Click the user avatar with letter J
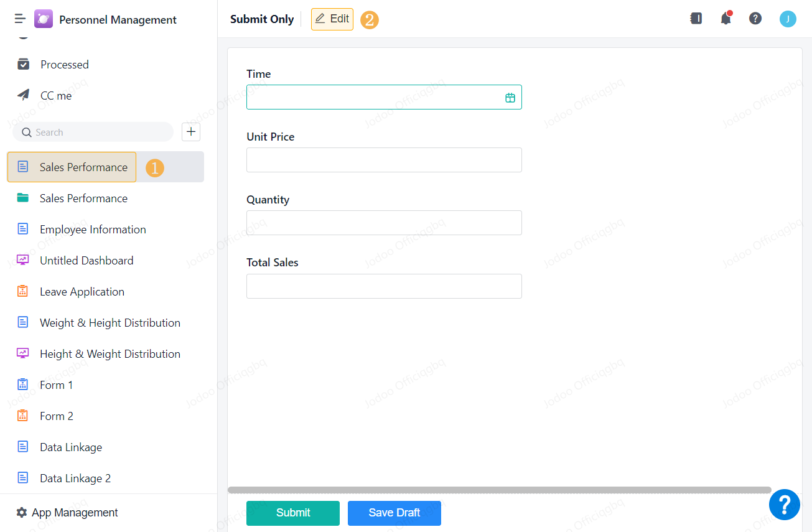Image resolution: width=812 pixels, height=532 pixels. [x=788, y=19]
